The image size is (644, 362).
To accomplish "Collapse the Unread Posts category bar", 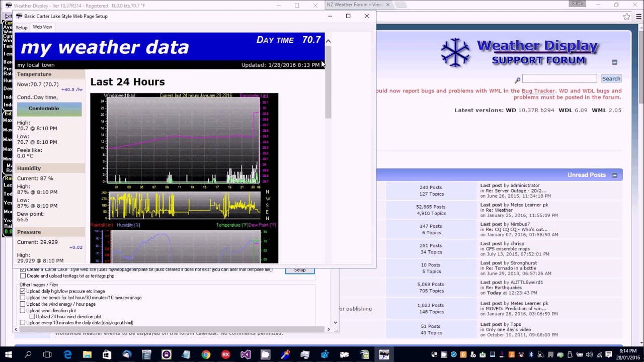I will (614, 175).
